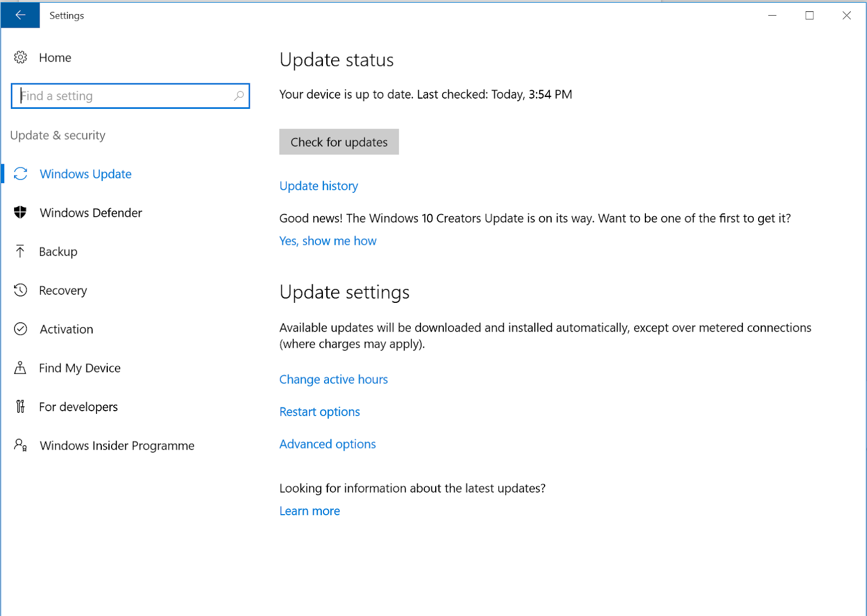Open Windows Defender settings
867x616 pixels.
pos(90,213)
